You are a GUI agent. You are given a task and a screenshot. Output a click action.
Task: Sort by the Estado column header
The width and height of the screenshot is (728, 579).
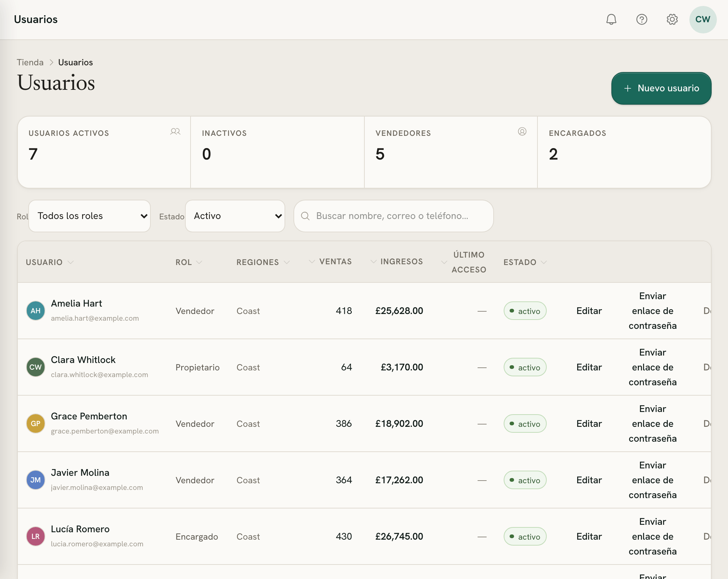click(x=525, y=262)
